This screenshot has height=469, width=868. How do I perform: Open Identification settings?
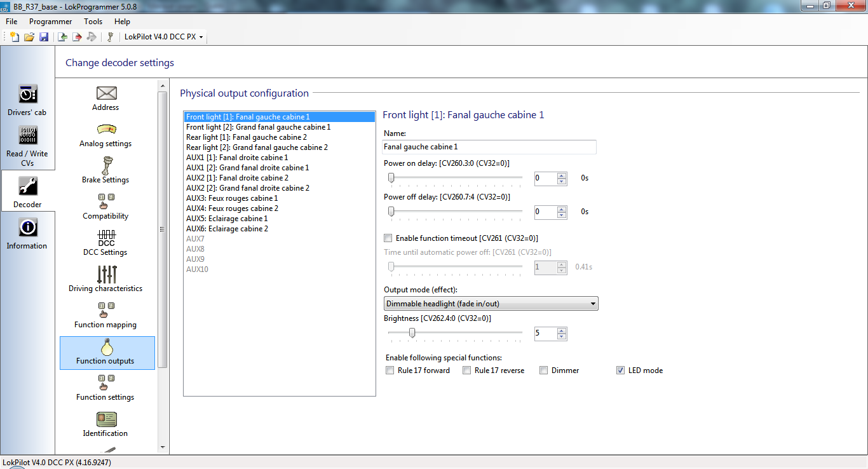[105, 424]
